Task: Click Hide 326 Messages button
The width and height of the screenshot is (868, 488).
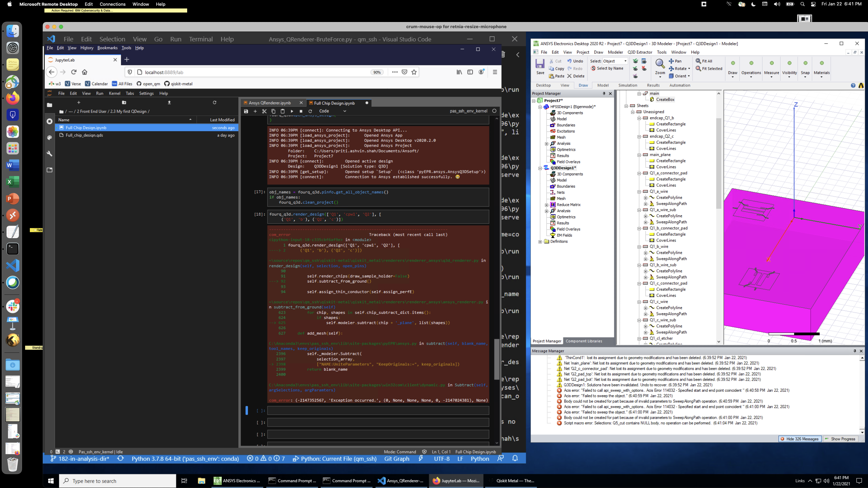Action: click(800, 439)
